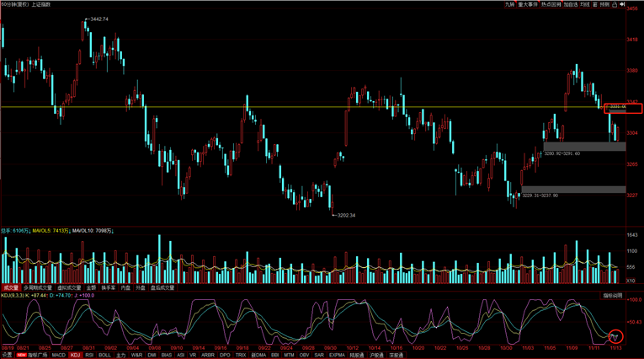644x359 pixels.
Task: Switch to the MACD indicator
Action: tap(59, 355)
